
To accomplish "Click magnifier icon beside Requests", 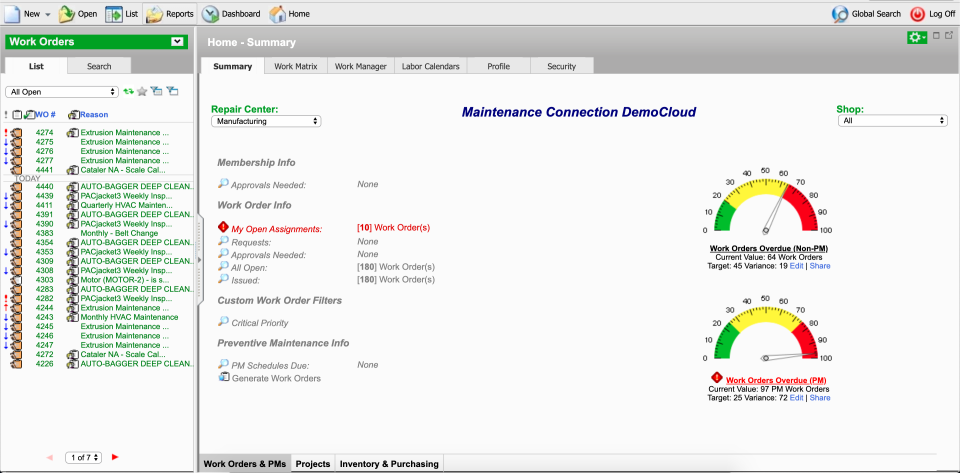I will click(223, 241).
